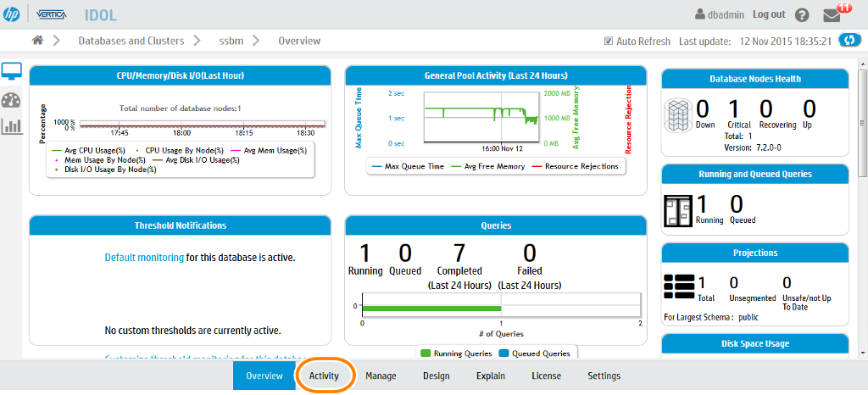Open the help question mark icon
Viewport: 868px width, 395px height.
tap(802, 15)
